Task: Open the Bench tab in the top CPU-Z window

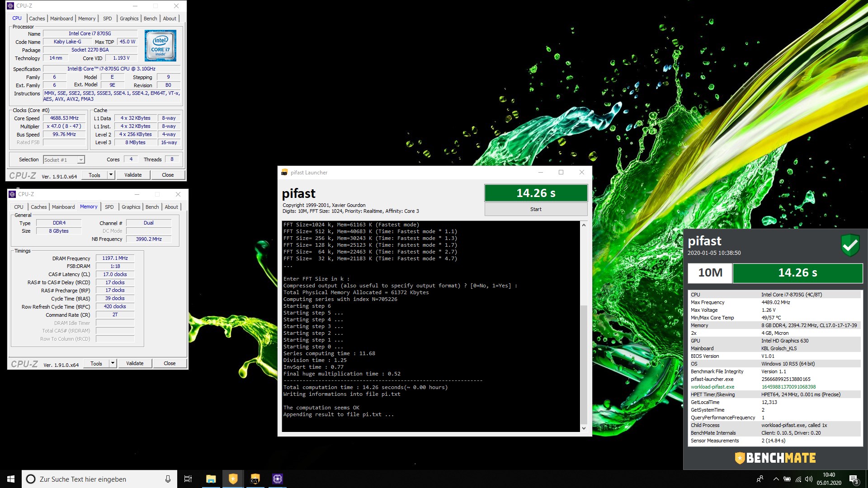Action: pyautogui.click(x=151, y=19)
